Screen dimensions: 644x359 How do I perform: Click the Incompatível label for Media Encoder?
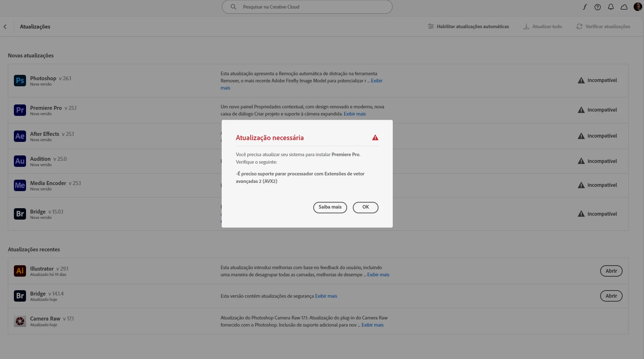(602, 185)
